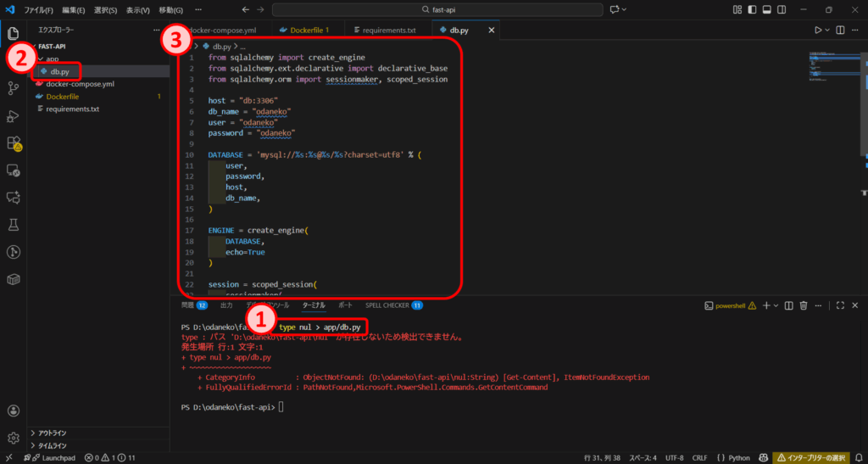This screenshot has height=464, width=868.
Task: Open Run and Debug in activity bar
Action: tap(14, 115)
